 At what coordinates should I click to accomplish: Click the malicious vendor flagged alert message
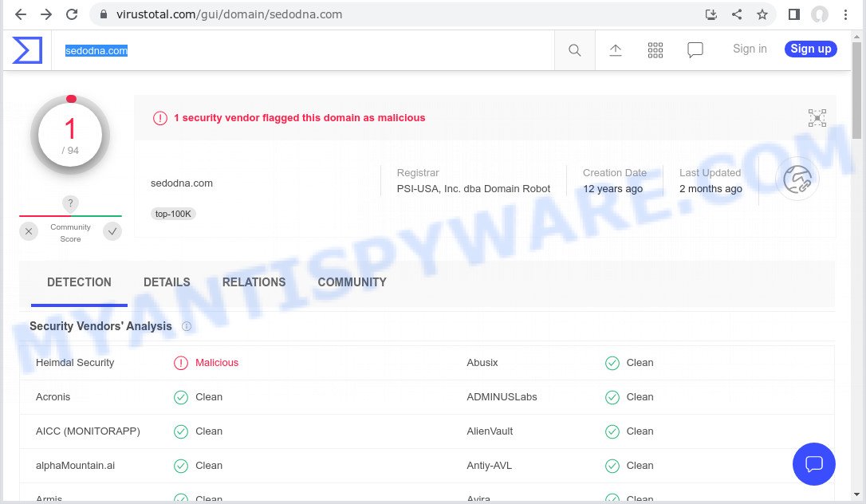[x=299, y=117]
